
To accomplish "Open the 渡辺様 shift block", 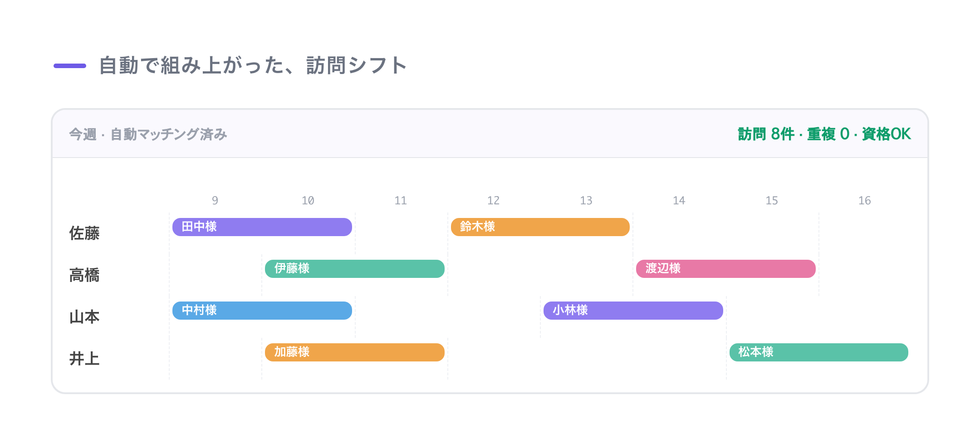I will (x=726, y=269).
